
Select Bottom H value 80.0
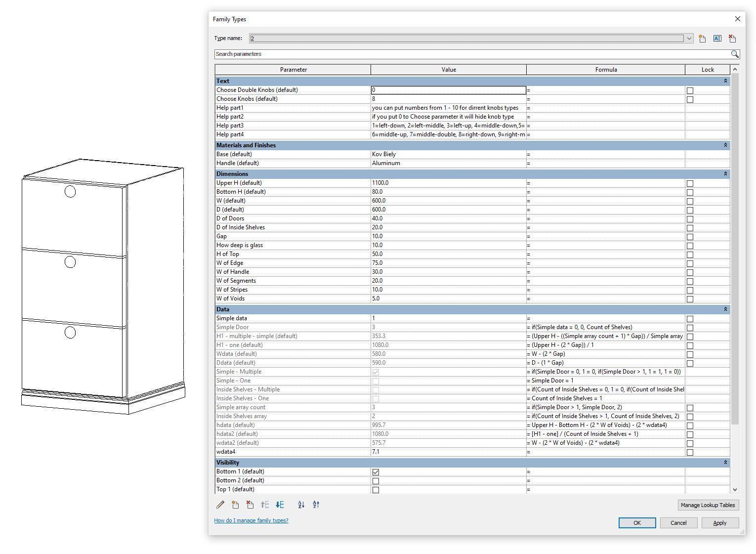448,192
